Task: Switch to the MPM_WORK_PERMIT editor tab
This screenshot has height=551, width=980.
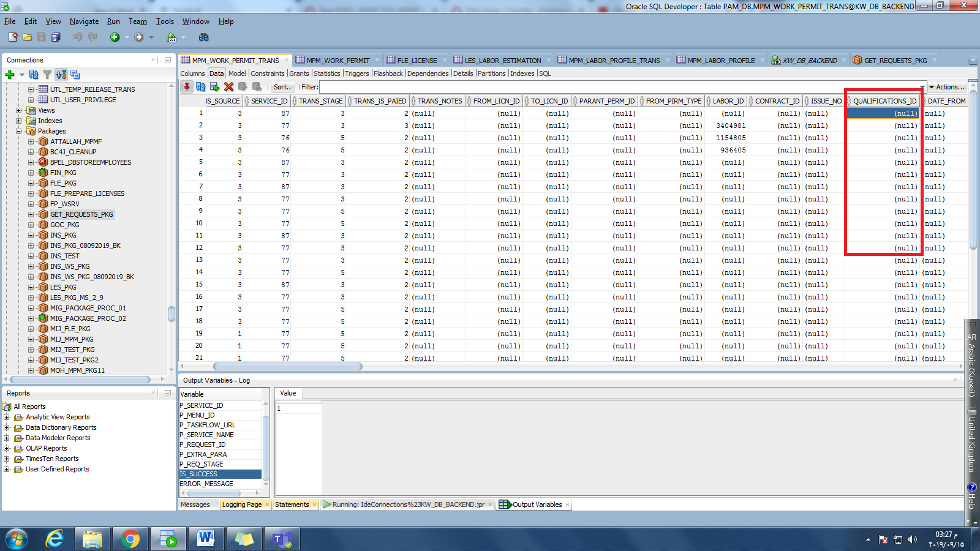Action: click(x=337, y=61)
